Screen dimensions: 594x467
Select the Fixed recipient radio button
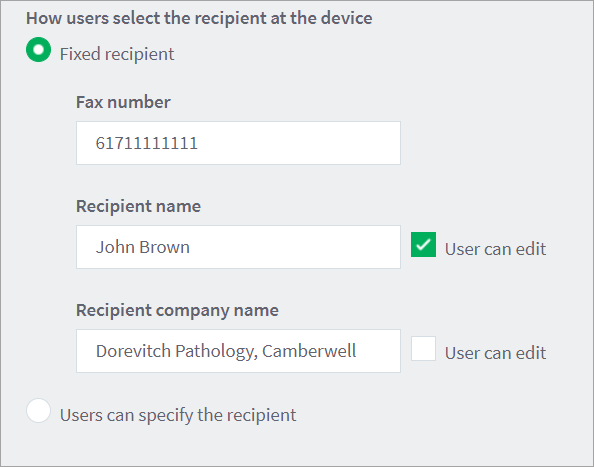tap(38, 50)
